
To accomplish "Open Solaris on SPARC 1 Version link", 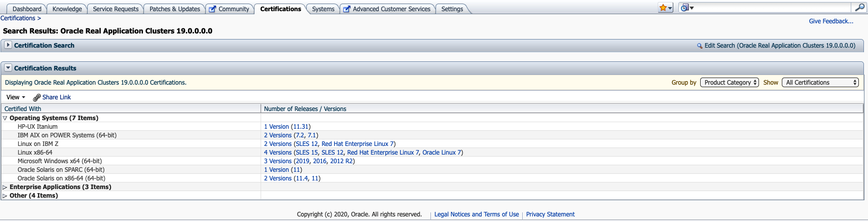I will click(x=276, y=170).
